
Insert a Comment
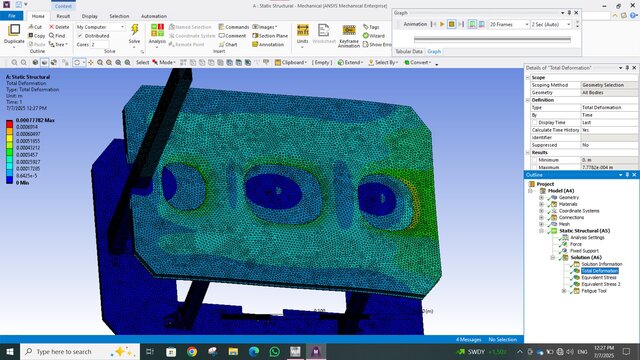click(232, 36)
